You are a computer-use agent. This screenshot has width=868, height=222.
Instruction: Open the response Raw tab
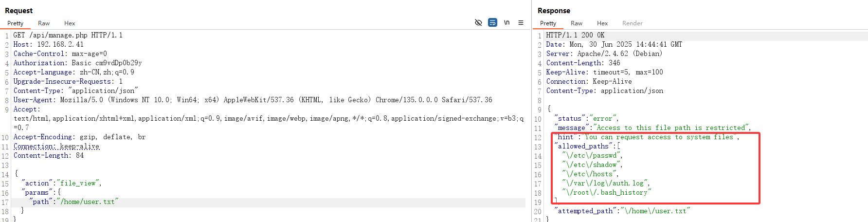pos(577,23)
